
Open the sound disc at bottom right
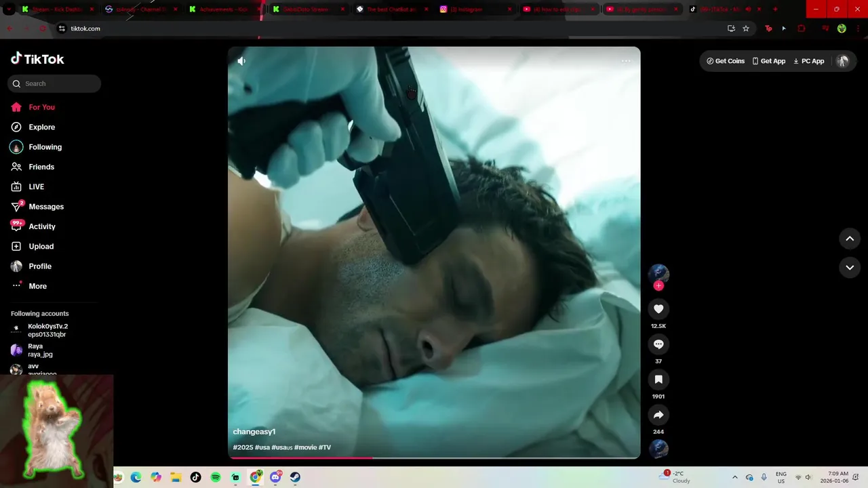click(658, 449)
